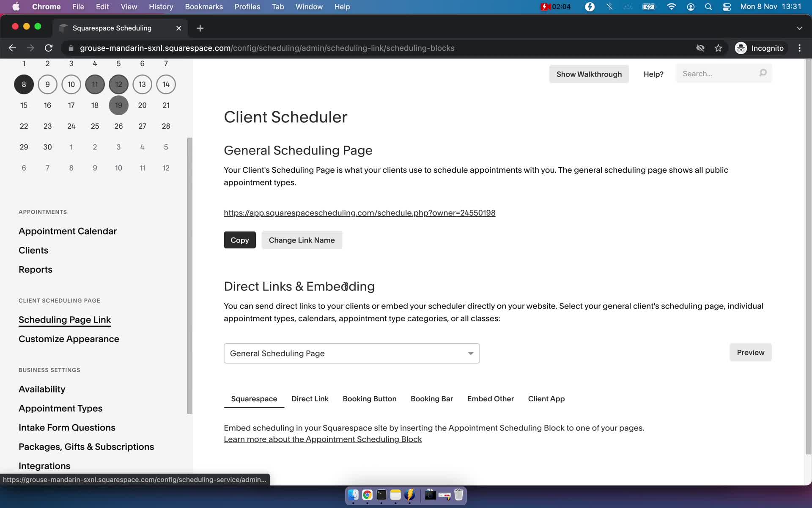Click the clock showing Mon 8 Nov 13:31
Screen dimensions: 812x508
[x=771, y=7]
